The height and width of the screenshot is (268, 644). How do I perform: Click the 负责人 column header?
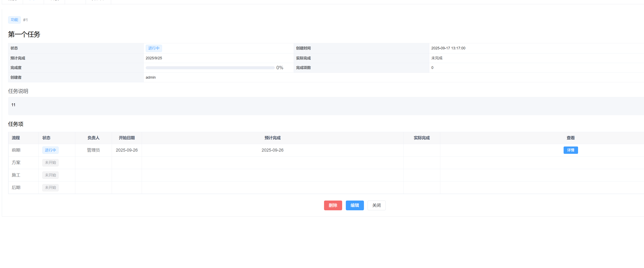pos(93,138)
